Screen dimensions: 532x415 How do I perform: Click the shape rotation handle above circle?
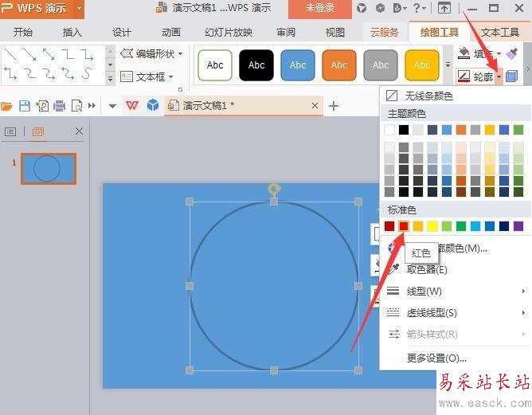274,189
